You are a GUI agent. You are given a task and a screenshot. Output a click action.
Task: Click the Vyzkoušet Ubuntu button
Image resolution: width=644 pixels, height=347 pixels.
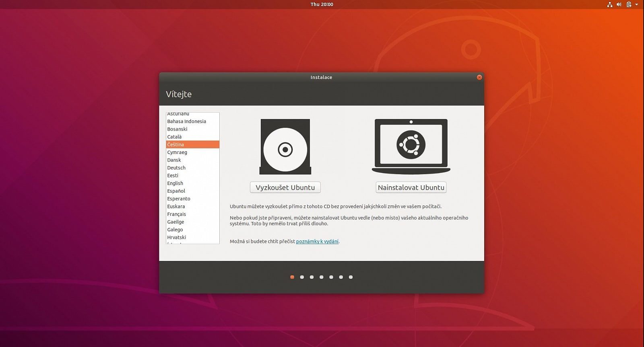tap(285, 187)
